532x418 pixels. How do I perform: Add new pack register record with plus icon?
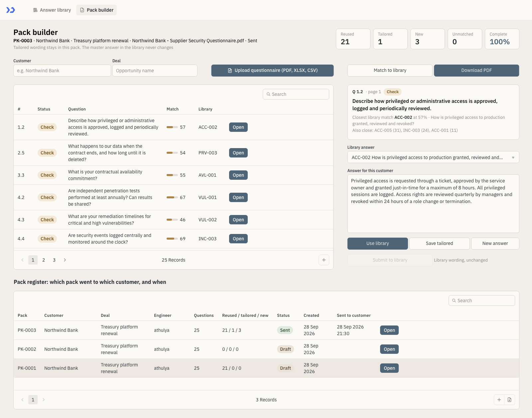coord(499,400)
